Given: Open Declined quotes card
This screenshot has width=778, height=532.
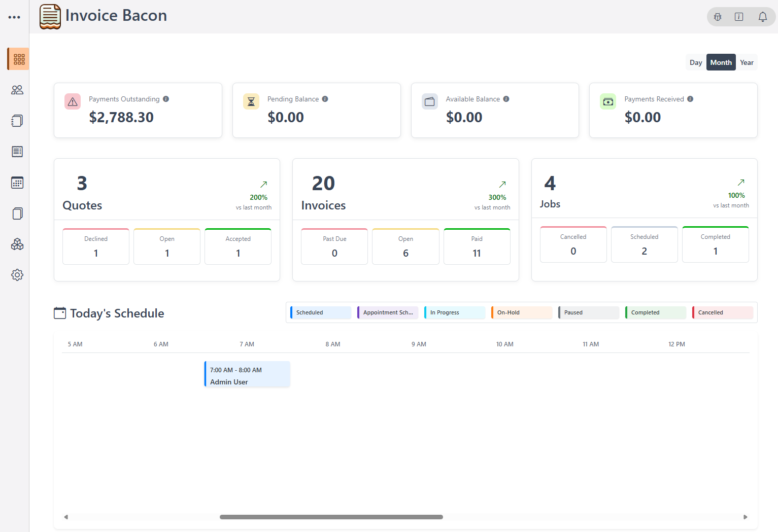Looking at the screenshot, I should tap(96, 246).
